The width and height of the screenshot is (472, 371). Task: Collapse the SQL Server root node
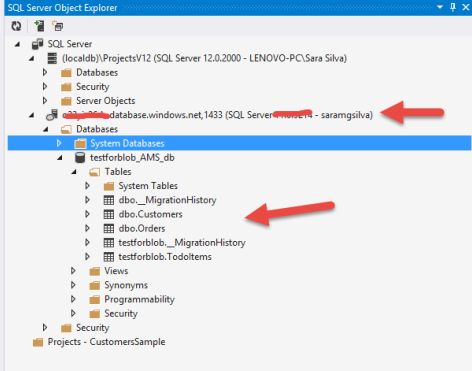pyautogui.click(x=18, y=44)
